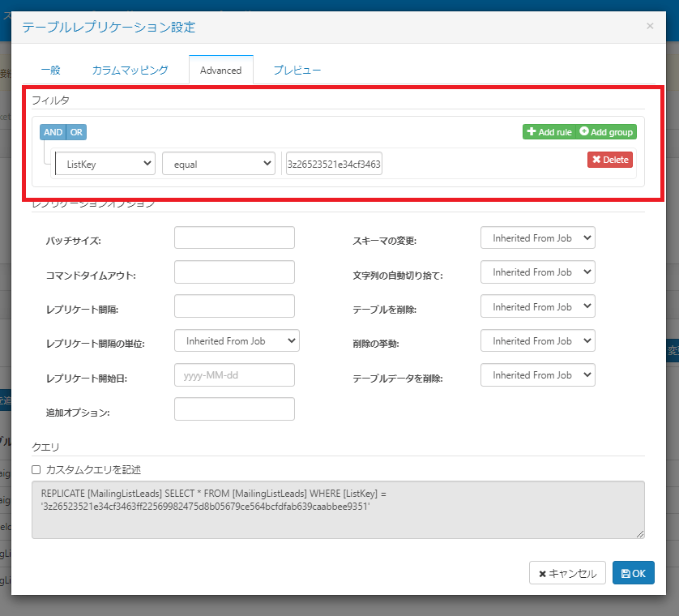The width and height of the screenshot is (679, 616).
Task: Switch to the プレビュー tab
Action: (297, 71)
